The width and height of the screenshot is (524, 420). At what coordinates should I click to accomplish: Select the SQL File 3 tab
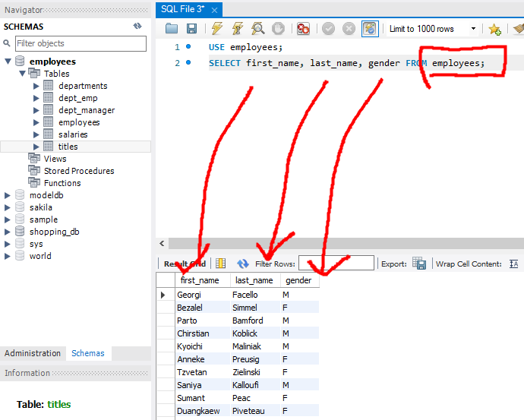coord(182,9)
